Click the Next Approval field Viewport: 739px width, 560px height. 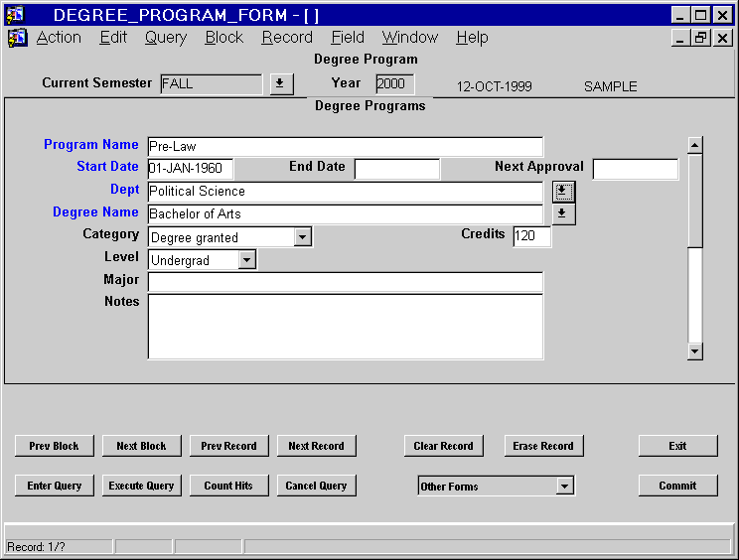point(636,169)
